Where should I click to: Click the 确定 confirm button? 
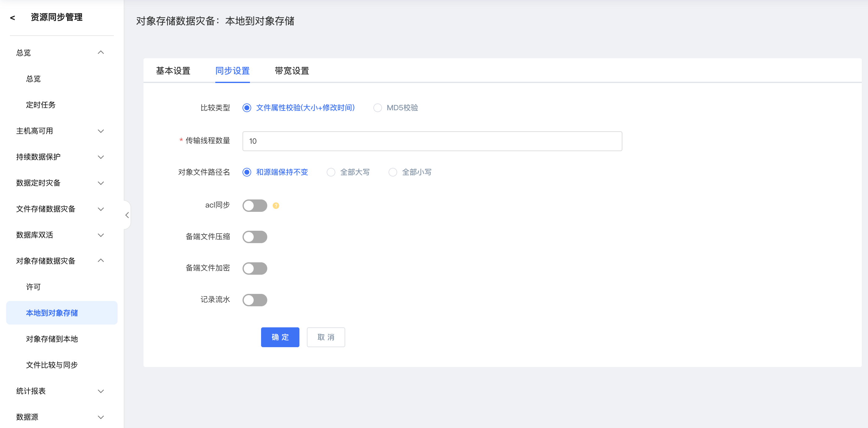[x=280, y=337]
